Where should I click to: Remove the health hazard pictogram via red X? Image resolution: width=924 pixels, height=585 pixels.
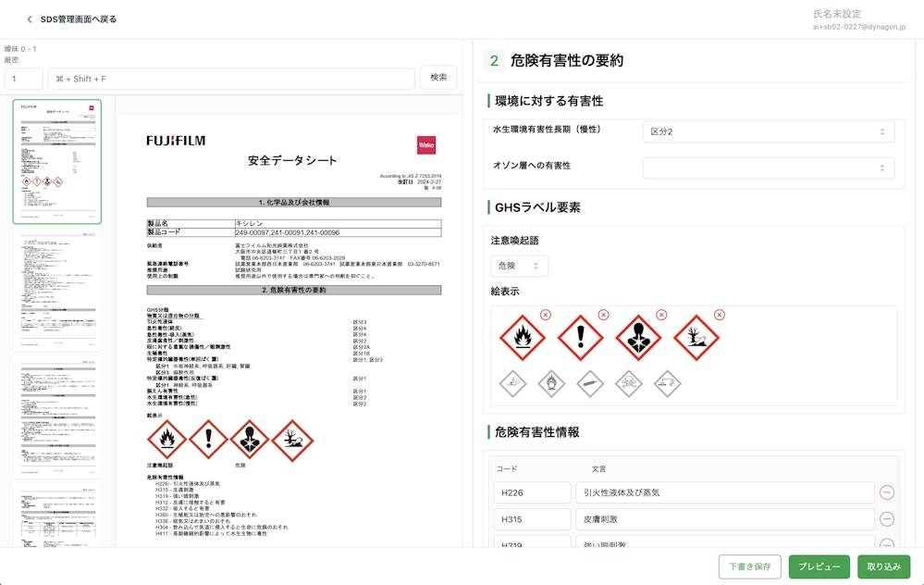[x=661, y=315]
